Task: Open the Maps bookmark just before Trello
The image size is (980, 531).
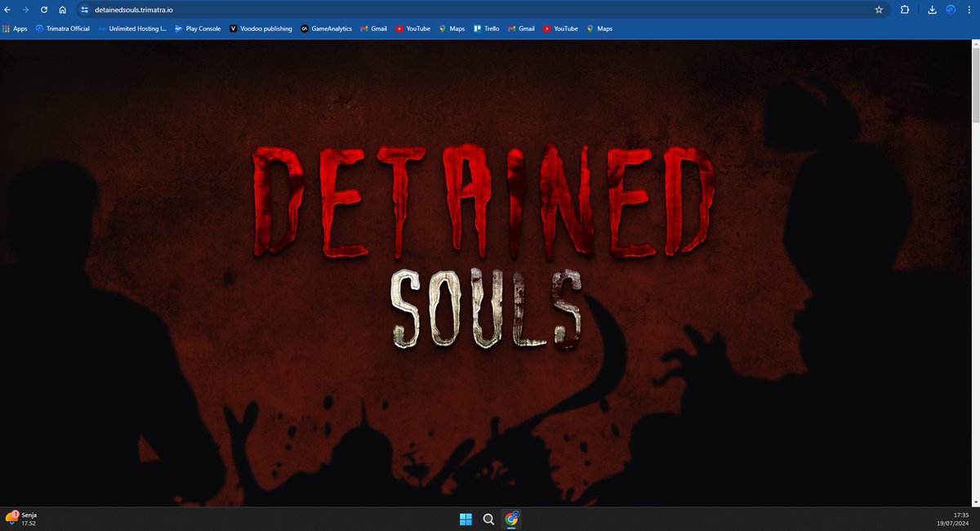Action: point(452,29)
